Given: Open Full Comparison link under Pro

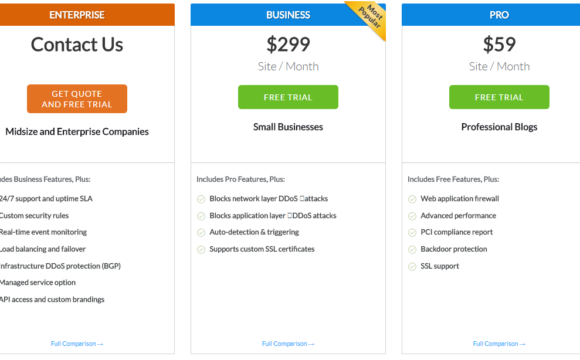Looking at the screenshot, I should [499, 344].
